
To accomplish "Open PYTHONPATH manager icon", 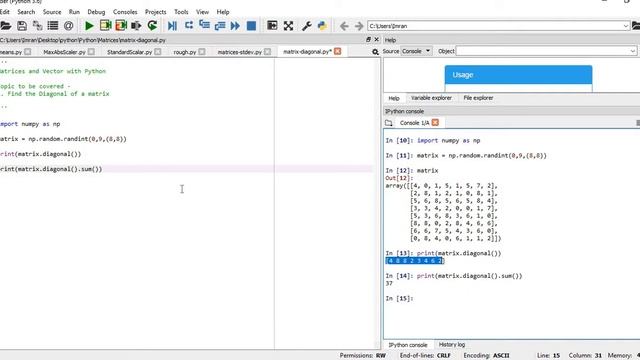I will pyautogui.click(x=322, y=26).
